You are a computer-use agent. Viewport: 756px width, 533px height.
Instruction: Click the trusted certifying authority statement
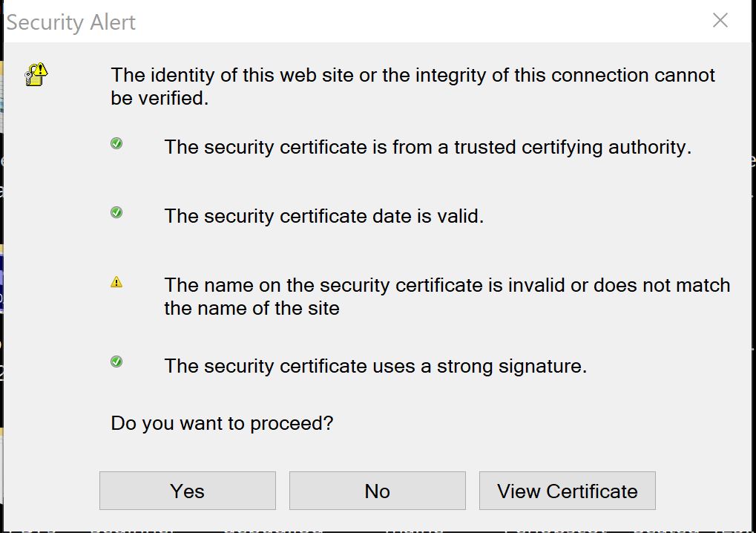coord(427,147)
